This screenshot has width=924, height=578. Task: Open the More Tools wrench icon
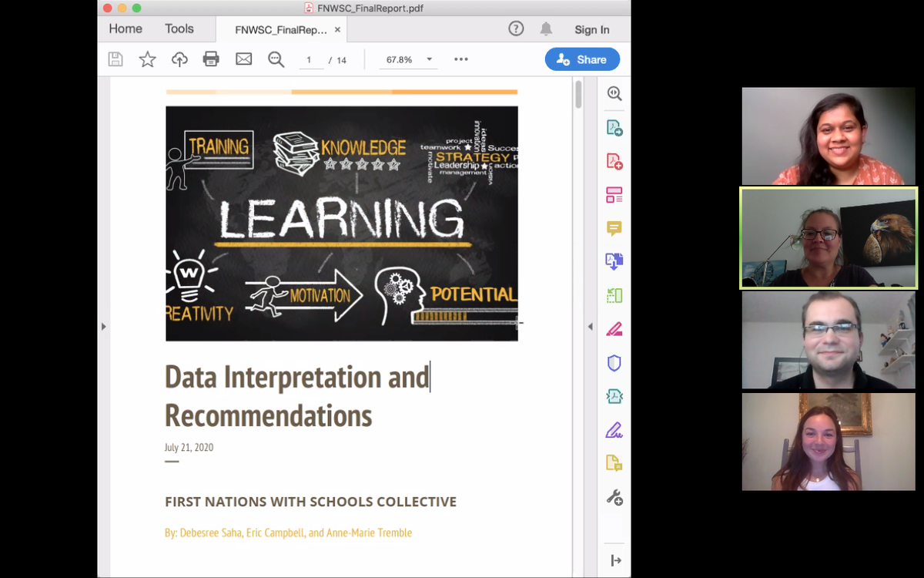(614, 497)
